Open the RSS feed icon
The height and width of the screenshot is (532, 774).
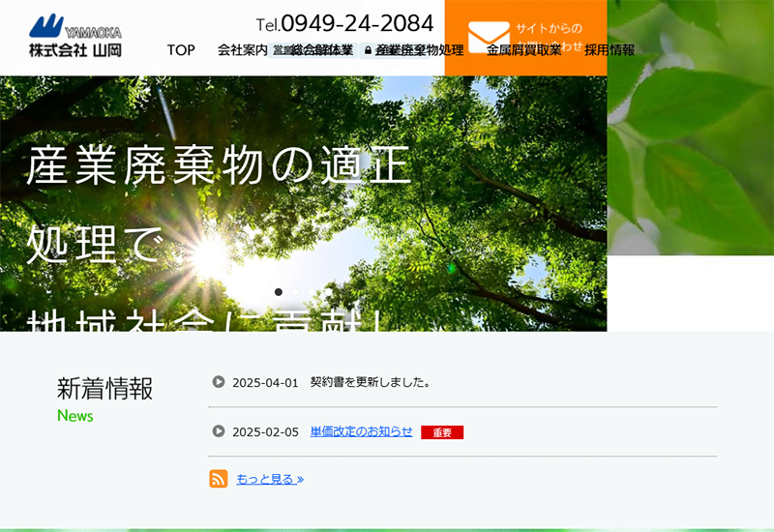point(219,479)
